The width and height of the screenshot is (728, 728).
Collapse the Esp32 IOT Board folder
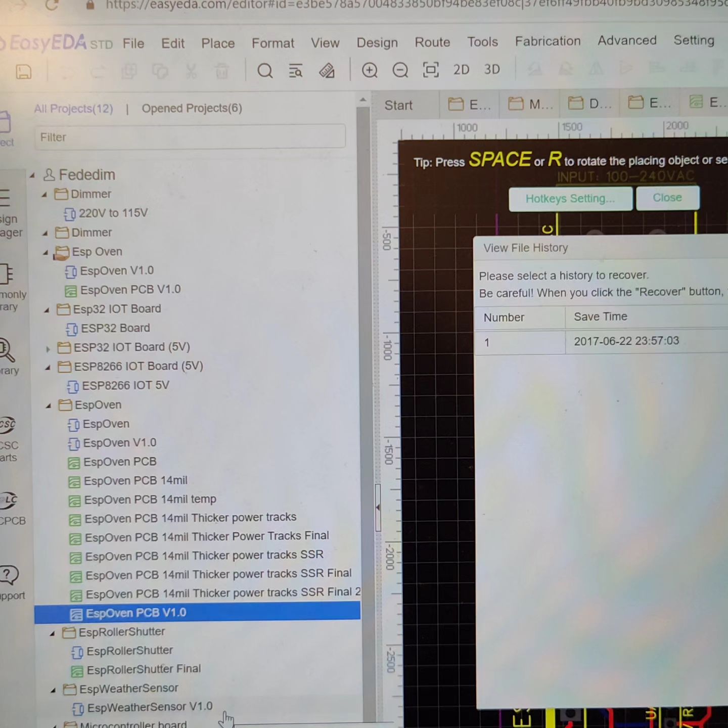coord(47,310)
